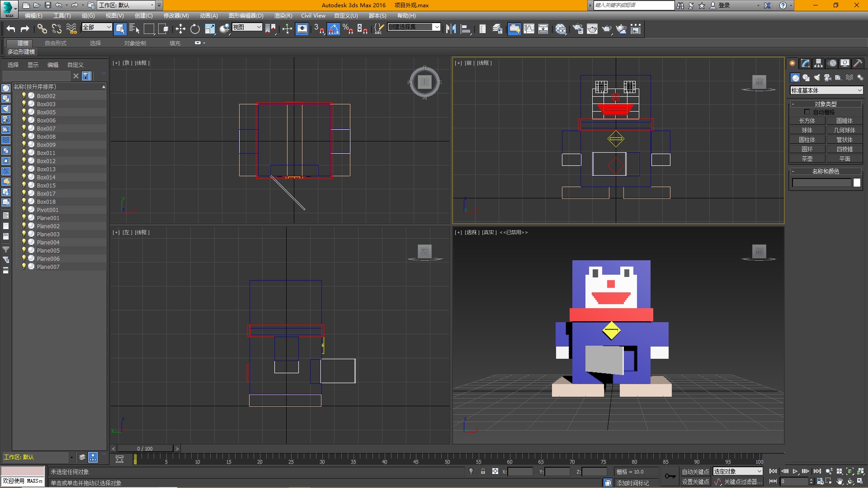This screenshot has height=488, width=868.
Task: Select Cameras category in Create panel
Action: [828, 78]
